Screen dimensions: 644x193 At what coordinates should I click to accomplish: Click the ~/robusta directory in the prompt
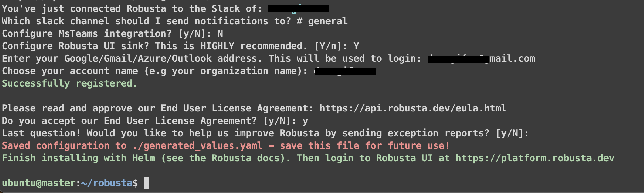click(x=107, y=183)
